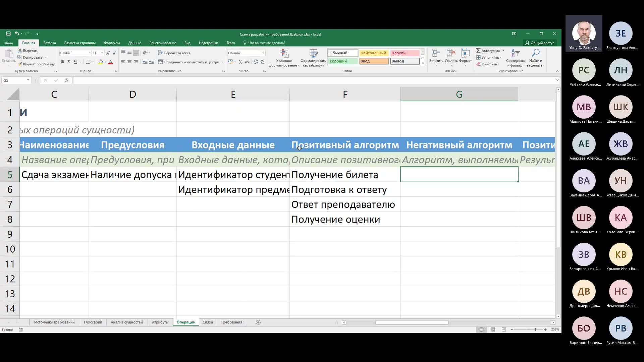Open font size dropdown
Image resolution: width=644 pixels, height=362 pixels.
[x=102, y=53]
